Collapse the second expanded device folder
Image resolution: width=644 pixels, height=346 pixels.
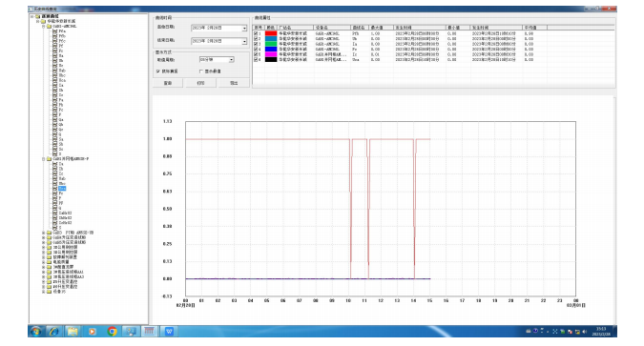tap(44, 159)
